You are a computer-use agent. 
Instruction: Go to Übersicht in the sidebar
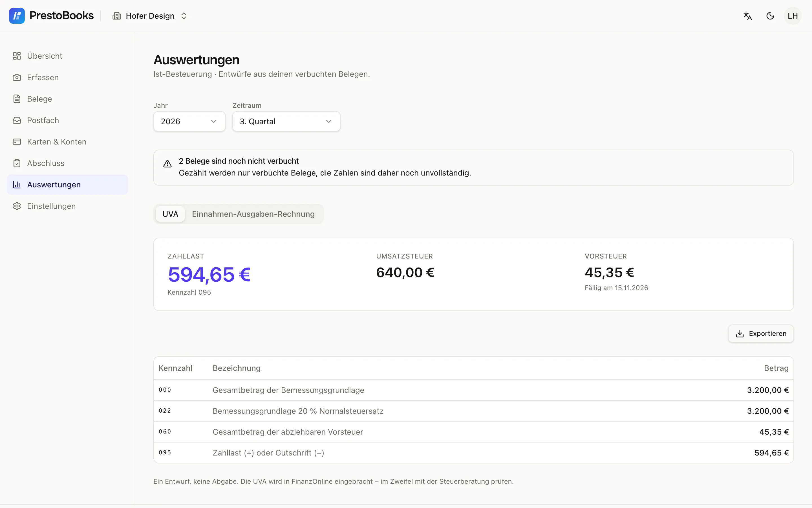[67, 56]
